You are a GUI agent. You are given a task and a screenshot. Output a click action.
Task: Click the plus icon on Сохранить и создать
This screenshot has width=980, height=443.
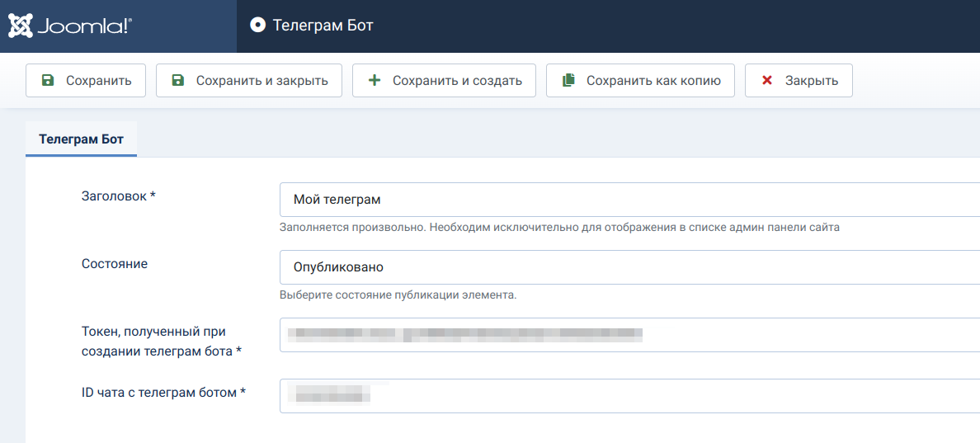point(375,81)
